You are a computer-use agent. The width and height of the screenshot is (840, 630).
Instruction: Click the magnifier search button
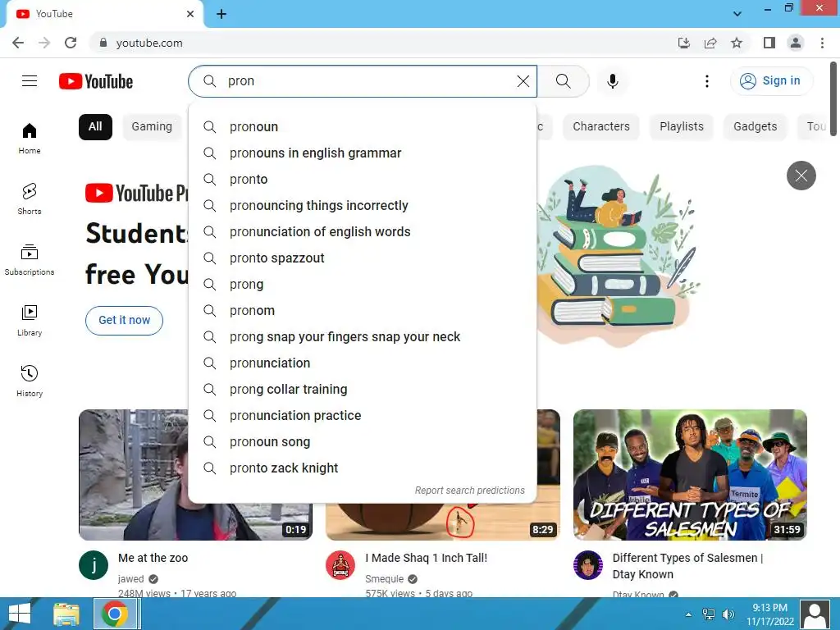563,81
